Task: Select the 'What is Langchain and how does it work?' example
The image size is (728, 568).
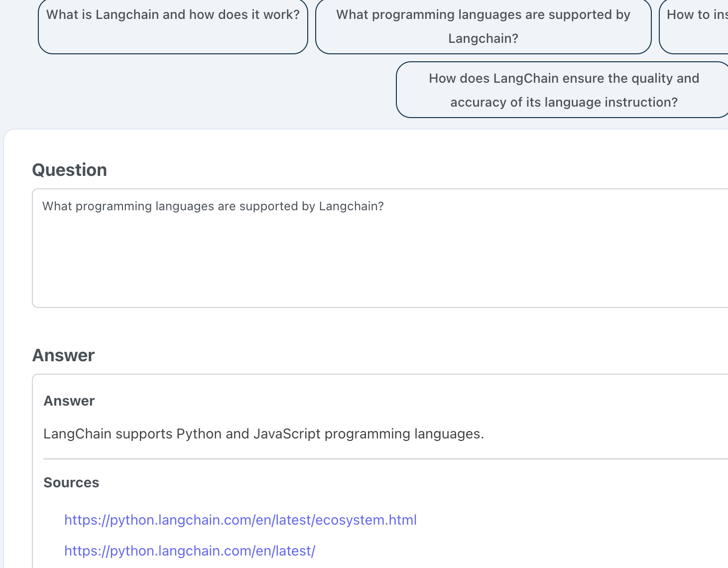Action: [x=173, y=26]
